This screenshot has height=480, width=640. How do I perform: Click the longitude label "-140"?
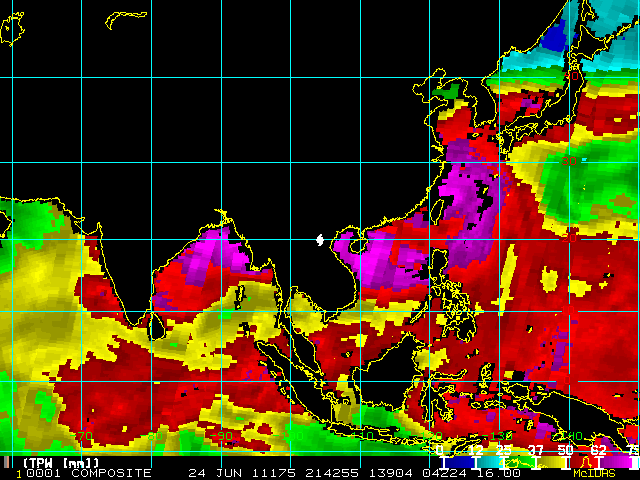pyautogui.click(x=567, y=436)
